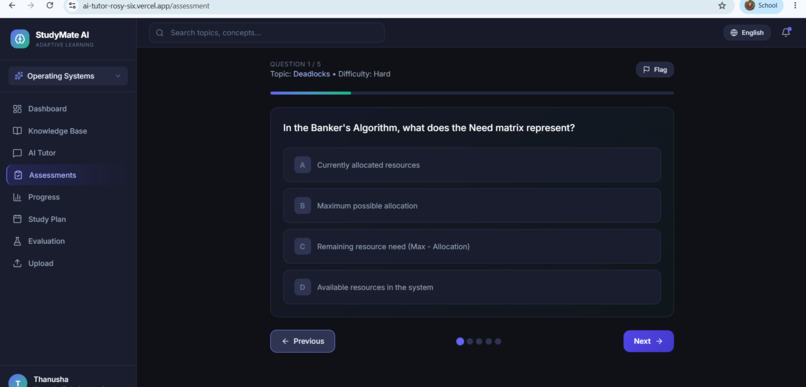The image size is (806, 387).
Task: Focus the Search topics, concepts field
Action: pos(267,33)
